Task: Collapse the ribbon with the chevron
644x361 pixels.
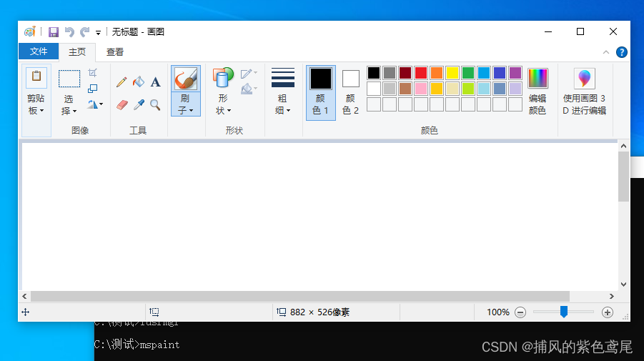Action: [x=606, y=52]
